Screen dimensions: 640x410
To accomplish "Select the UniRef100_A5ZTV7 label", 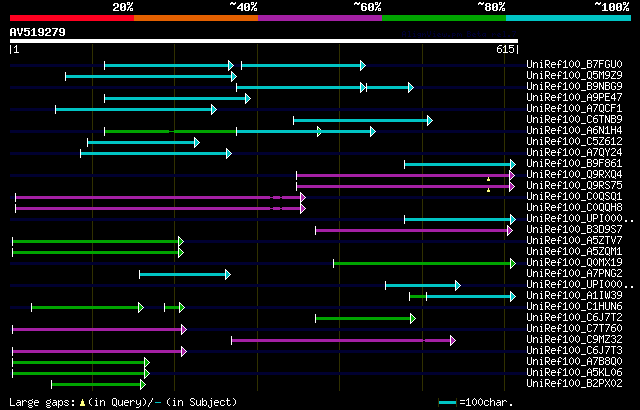I will pyautogui.click(x=574, y=241).
